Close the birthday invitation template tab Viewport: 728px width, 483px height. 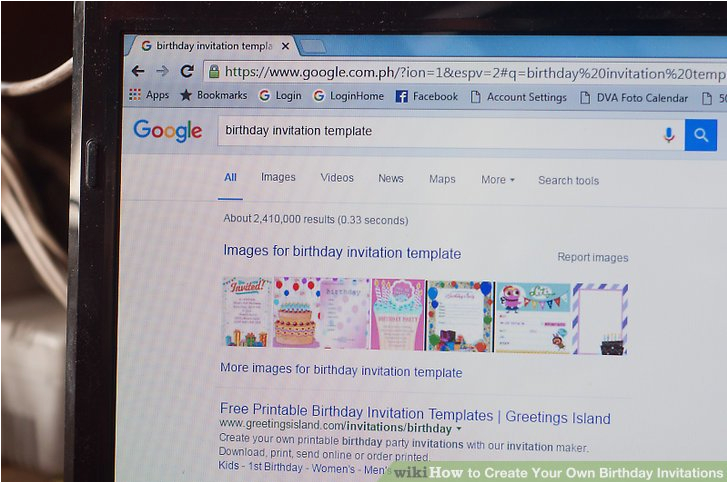coord(286,46)
